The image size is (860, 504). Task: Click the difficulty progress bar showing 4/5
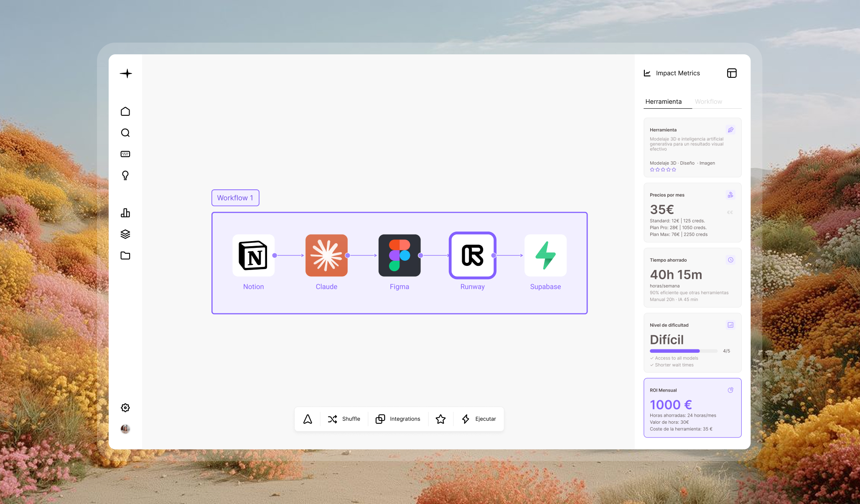tap(684, 351)
